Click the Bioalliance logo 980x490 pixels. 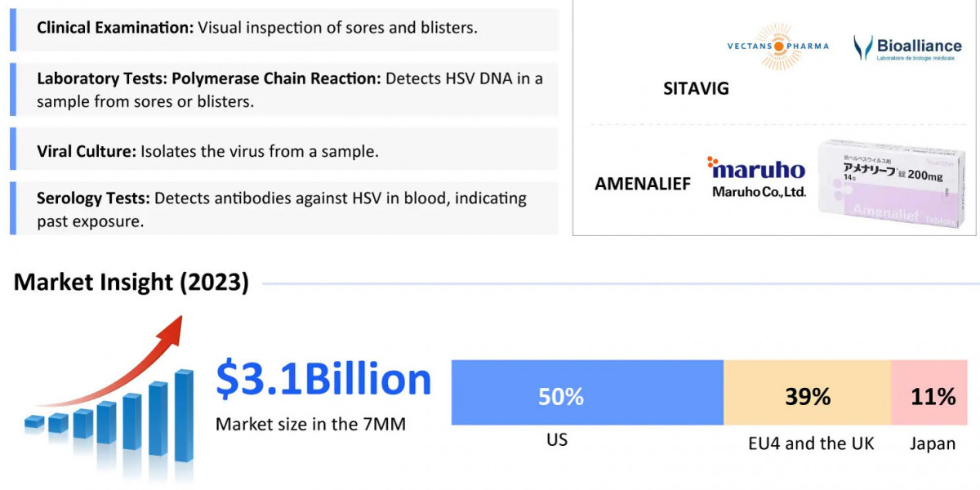point(907,48)
